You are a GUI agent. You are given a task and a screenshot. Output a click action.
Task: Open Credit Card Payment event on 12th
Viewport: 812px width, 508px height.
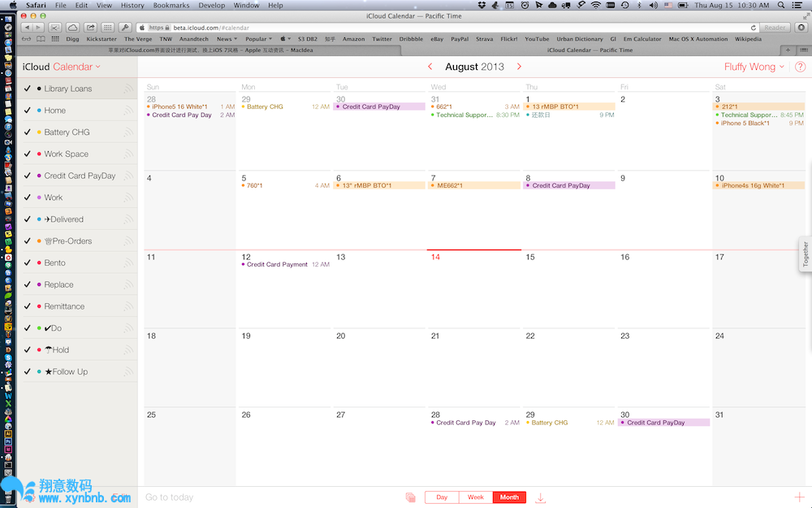[x=285, y=264]
